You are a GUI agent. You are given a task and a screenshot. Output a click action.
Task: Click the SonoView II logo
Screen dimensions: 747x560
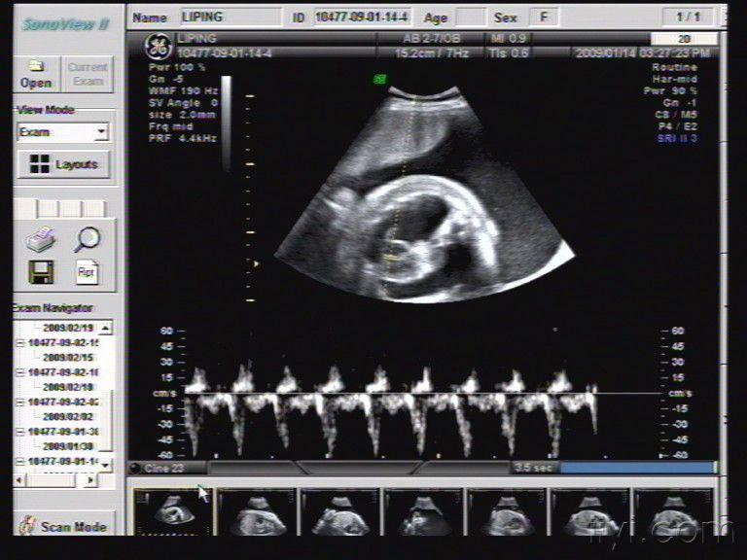click(x=66, y=24)
